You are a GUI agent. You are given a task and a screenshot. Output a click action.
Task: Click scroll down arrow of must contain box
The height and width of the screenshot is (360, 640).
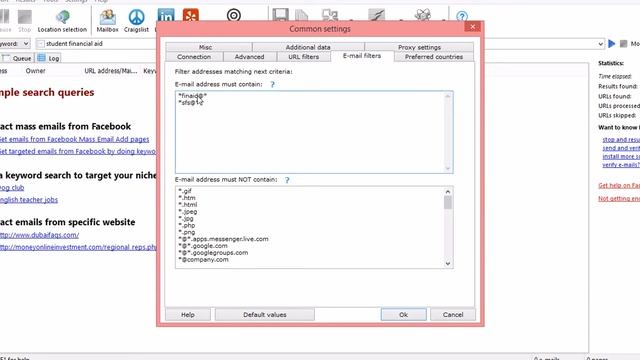coord(448,168)
